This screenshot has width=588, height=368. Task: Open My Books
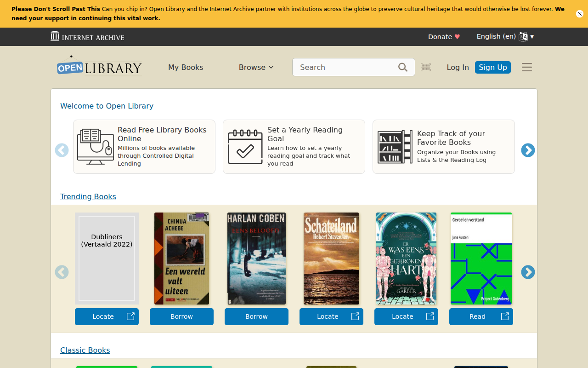[x=186, y=67]
